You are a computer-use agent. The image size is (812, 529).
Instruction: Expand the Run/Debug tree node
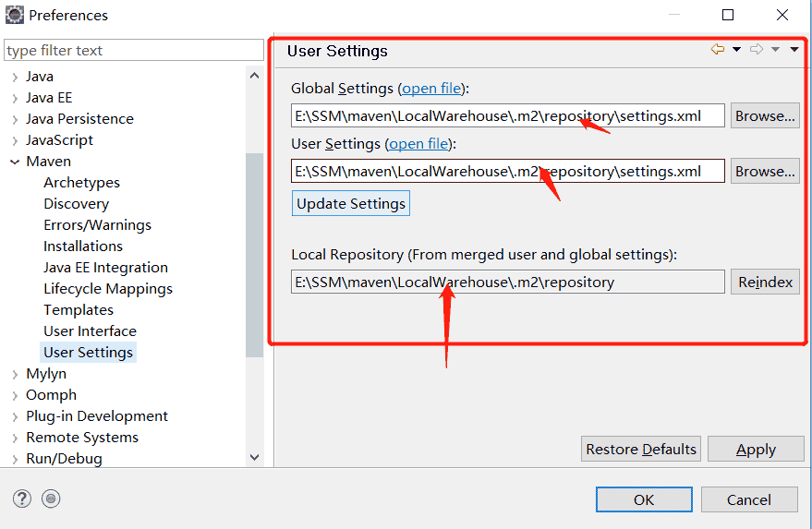pos(16,459)
